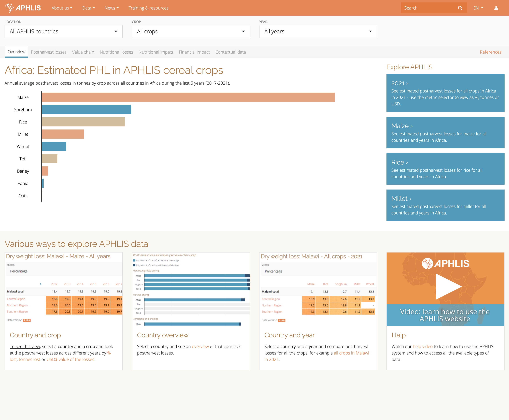Click the search magnifier icon
The width and height of the screenshot is (509, 420).
(x=460, y=8)
